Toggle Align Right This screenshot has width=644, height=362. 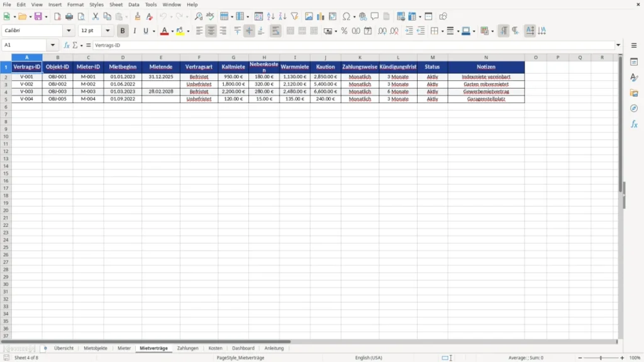click(x=223, y=31)
